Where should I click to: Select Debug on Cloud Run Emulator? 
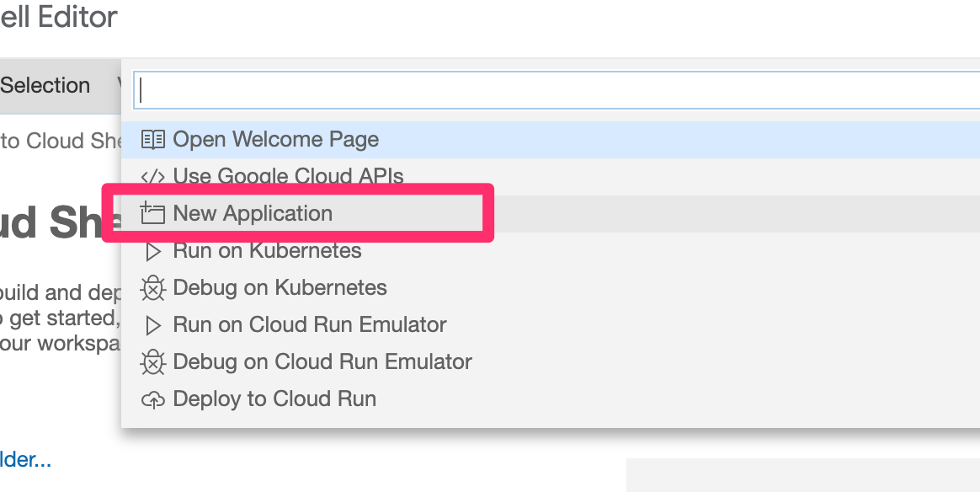pyautogui.click(x=551, y=362)
